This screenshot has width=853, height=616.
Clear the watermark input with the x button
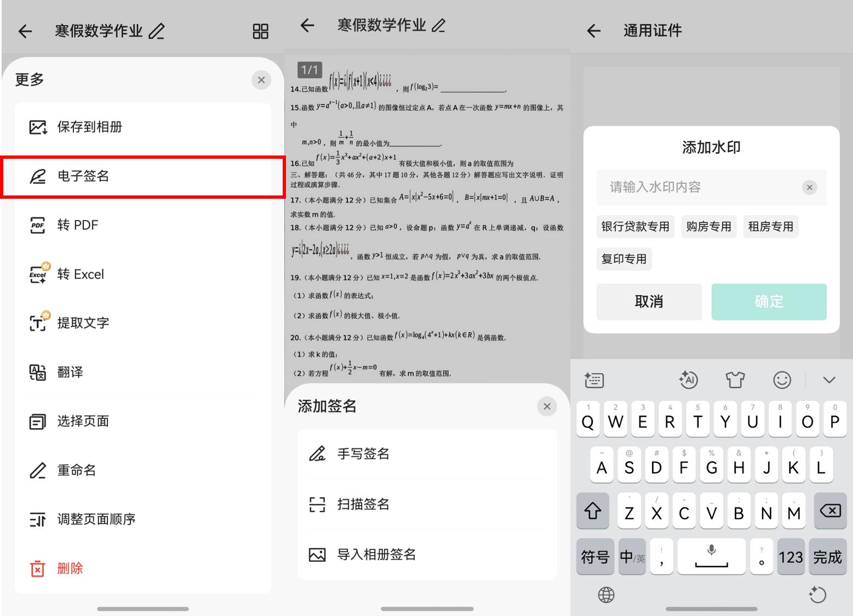tap(809, 187)
